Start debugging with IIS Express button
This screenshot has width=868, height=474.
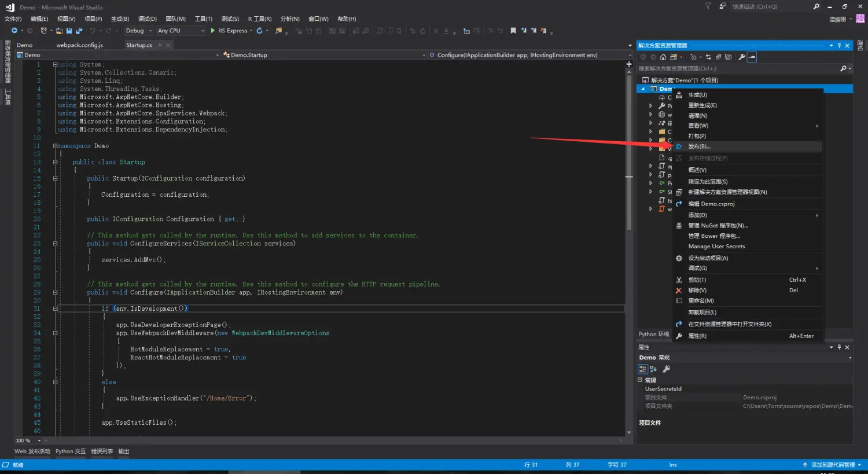point(229,31)
